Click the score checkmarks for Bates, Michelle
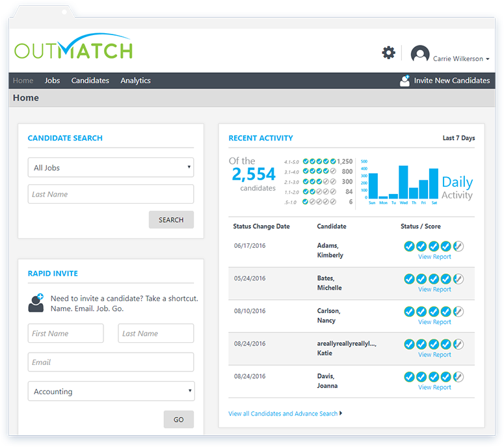The image size is (504, 447). (x=434, y=279)
